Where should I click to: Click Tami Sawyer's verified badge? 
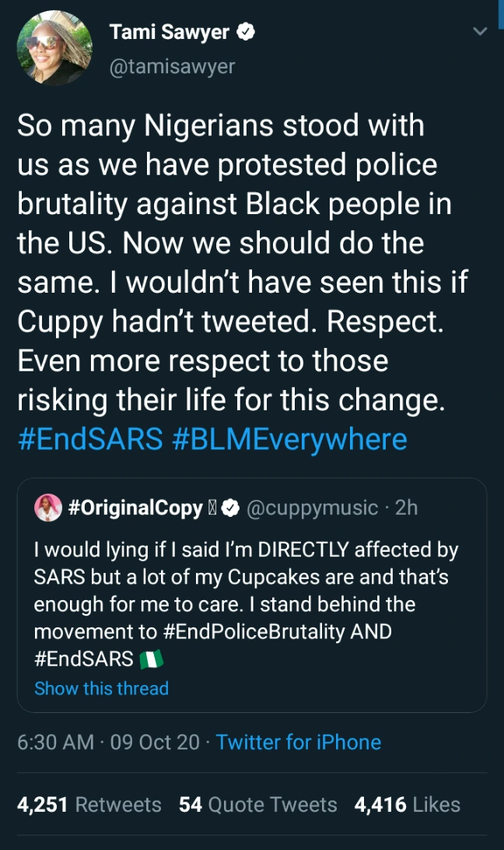tap(247, 33)
